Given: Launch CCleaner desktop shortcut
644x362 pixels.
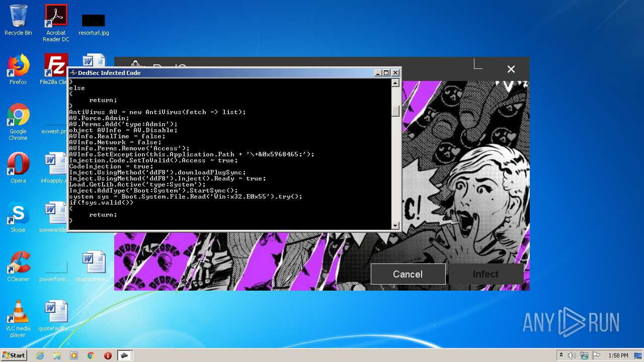Looking at the screenshot, I should point(18,266).
